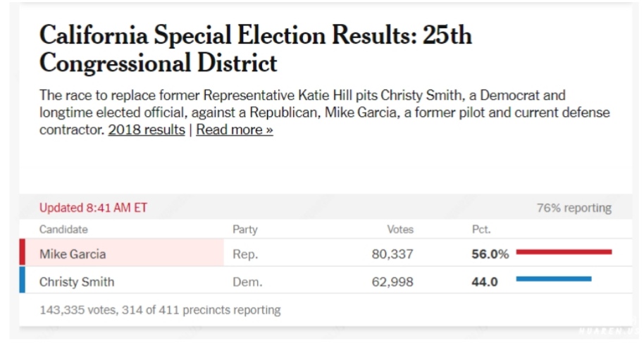Click the blue party marker beside Smith
The height and width of the screenshot is (343, 644).
coord(22,280)
